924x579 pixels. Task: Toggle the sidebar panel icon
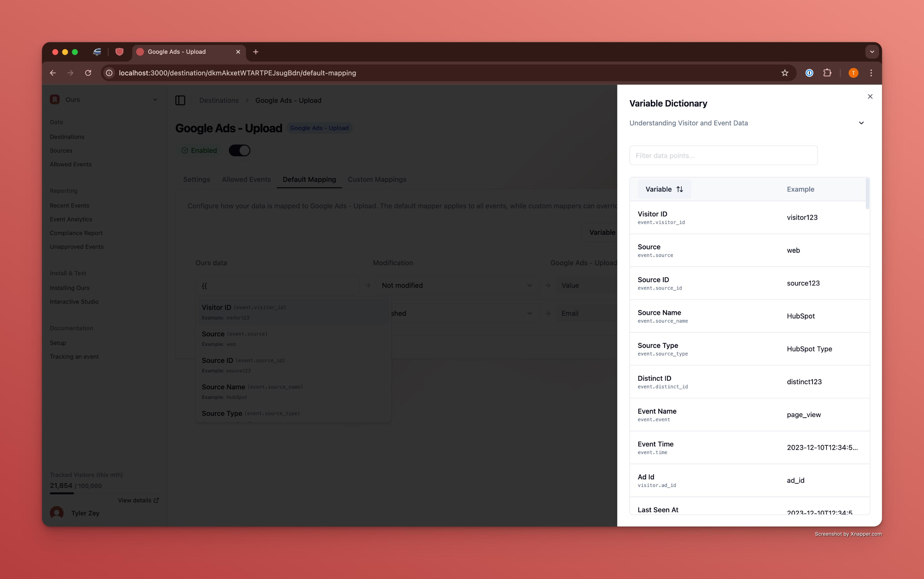point(180,100)
